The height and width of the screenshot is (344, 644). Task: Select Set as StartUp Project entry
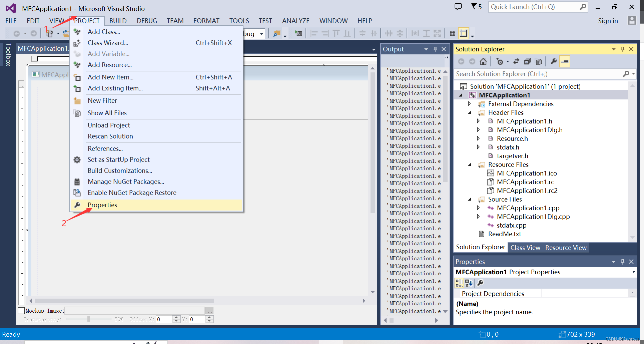(156, 159)
